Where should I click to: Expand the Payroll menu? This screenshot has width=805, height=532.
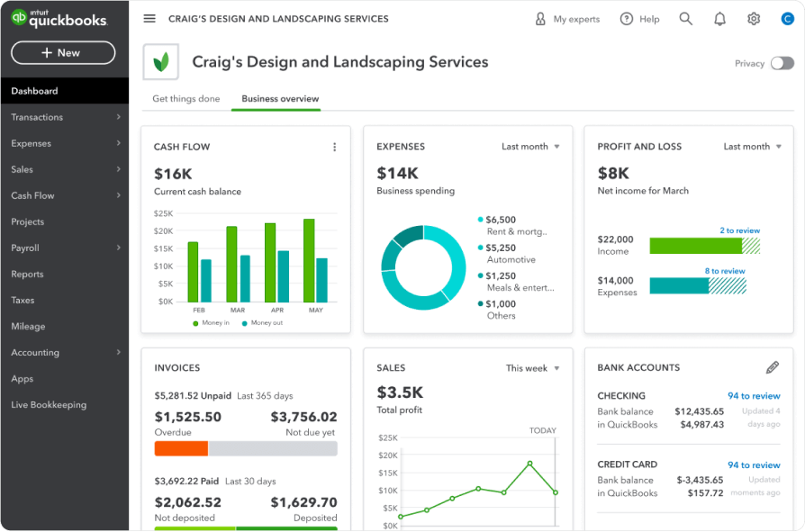pos(65,248)
